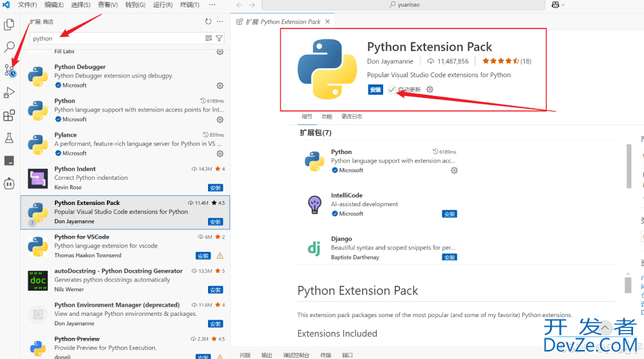The image size is (644, 359).
Task: Go forward with the navigation arrow
Action: pos(252,5)
